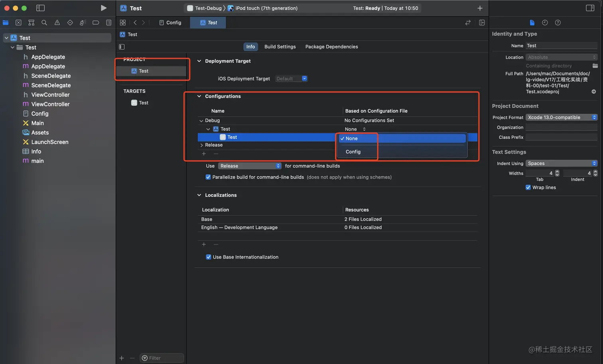Hide the project and targets list
The image size is (603, 364).
(122, 47)
